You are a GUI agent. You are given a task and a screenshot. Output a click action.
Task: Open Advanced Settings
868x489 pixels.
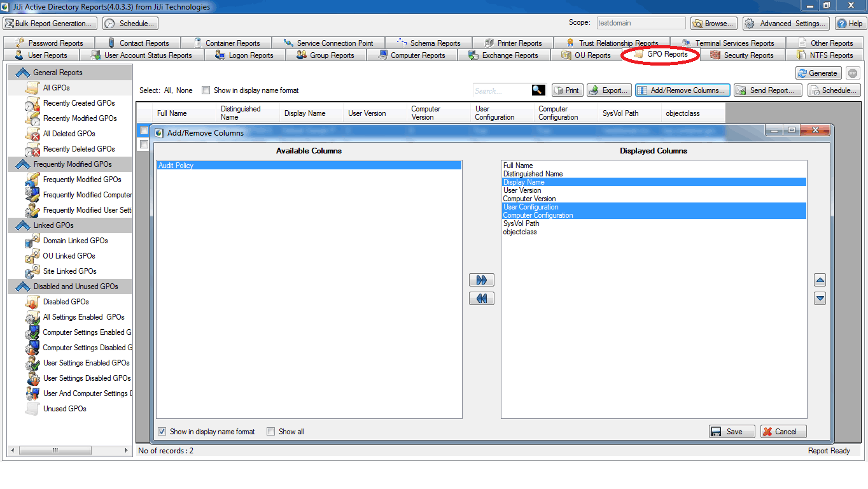pyautogui.click(x=786, y=24)
